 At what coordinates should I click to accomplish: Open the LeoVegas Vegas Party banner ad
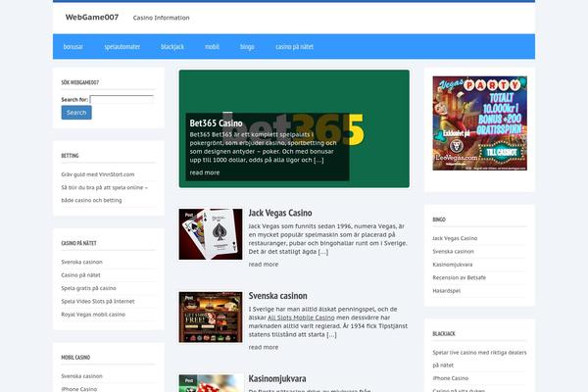pyautogui.click(x=479, y=123)
